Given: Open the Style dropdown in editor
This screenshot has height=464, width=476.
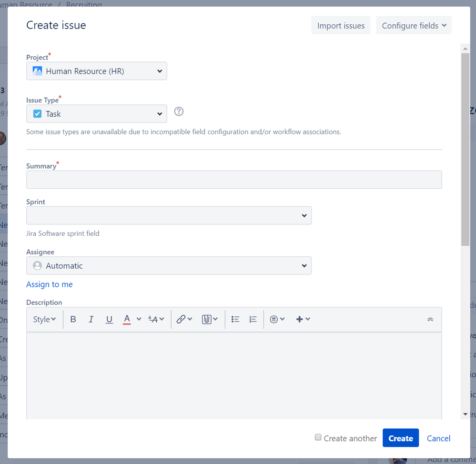Looking at the screenshot, I should pos(44,319).
